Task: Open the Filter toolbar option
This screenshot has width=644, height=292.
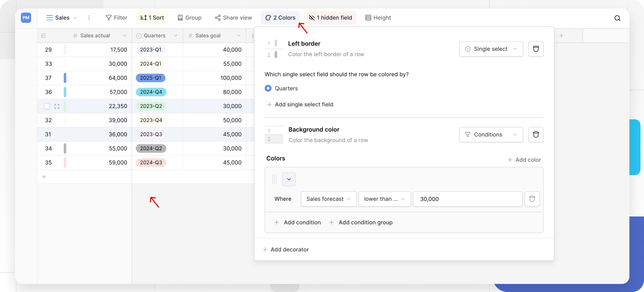Action: pyautogui.click(x=116, y=18)
